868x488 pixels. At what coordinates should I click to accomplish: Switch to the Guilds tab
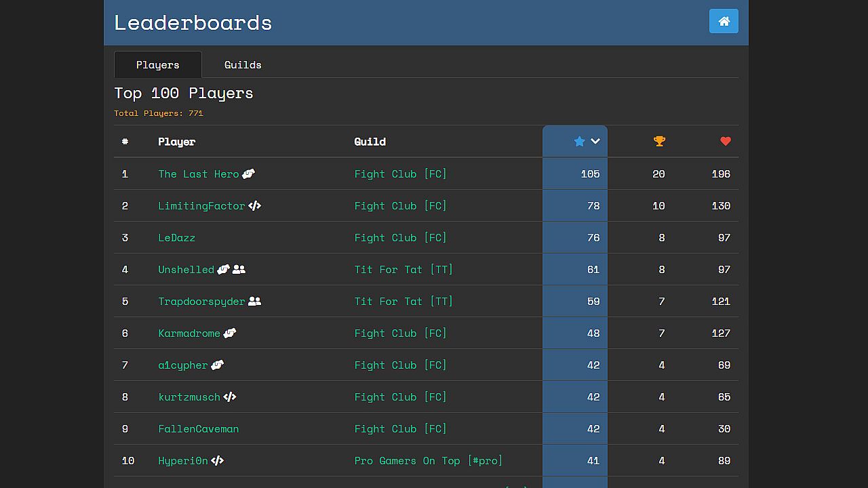(243, 64)
